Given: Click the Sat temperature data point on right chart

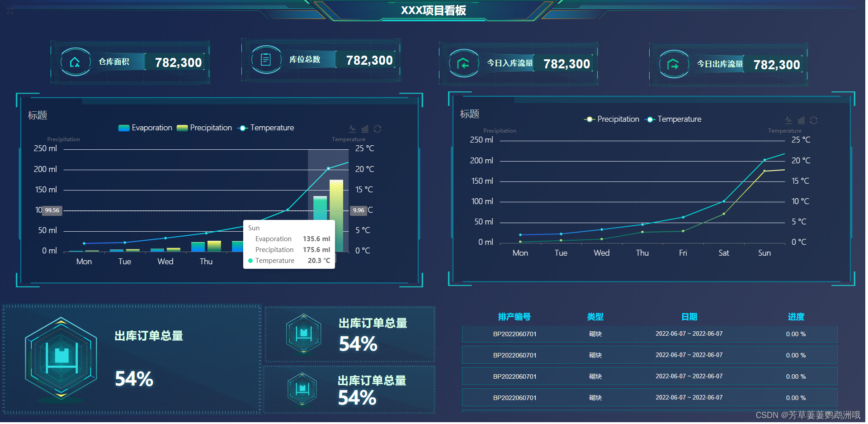Looking at the screenshot, I should tap(724, 201).
